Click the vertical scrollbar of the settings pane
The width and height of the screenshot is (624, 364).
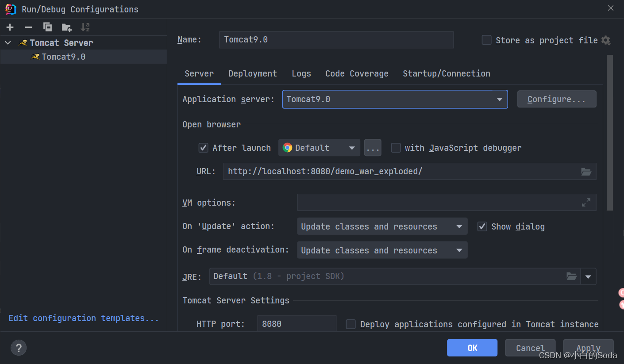click(610, 133)
